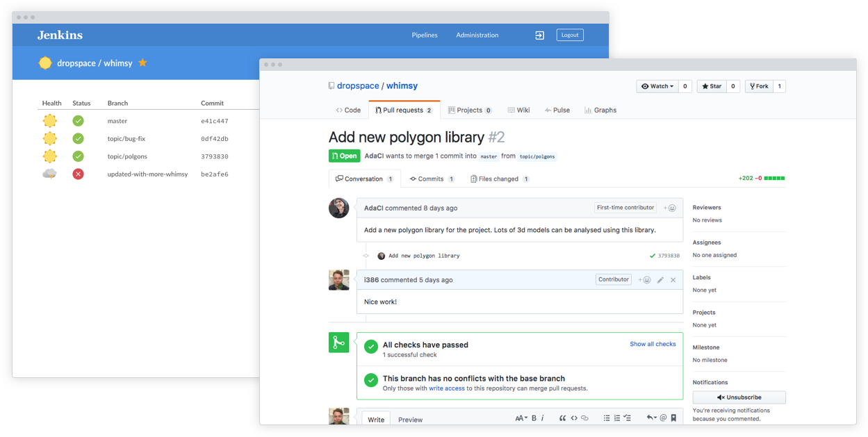Image resolution: width=868 pixels, height=437 pixels.
Task: Log out of Jenkins
Action: coord(569,35)
